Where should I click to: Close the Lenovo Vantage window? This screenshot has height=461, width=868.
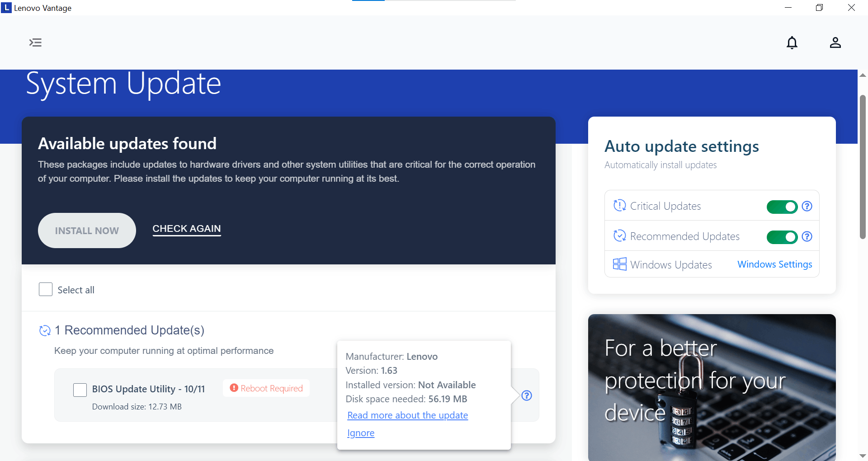coord(851,8)
